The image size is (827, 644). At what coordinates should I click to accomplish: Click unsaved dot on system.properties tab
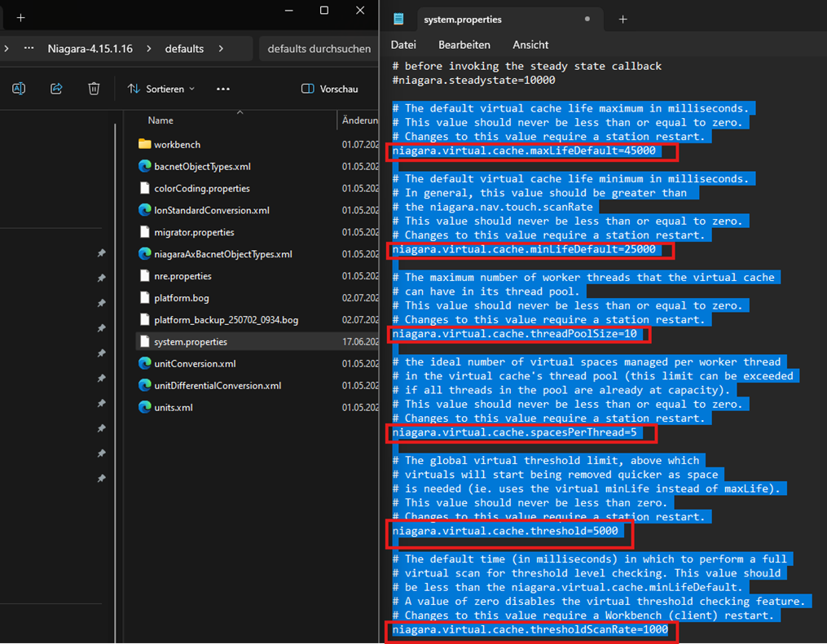coord(587,19)
